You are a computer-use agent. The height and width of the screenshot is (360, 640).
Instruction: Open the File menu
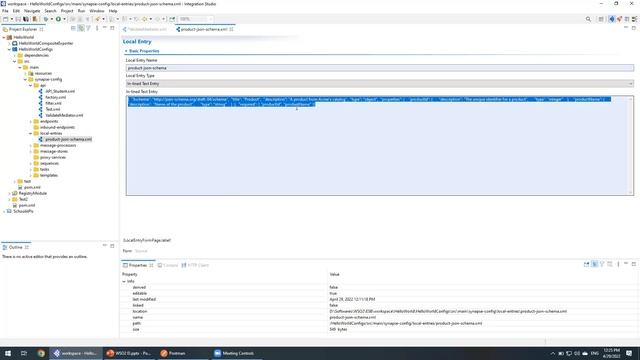point(5,11)
